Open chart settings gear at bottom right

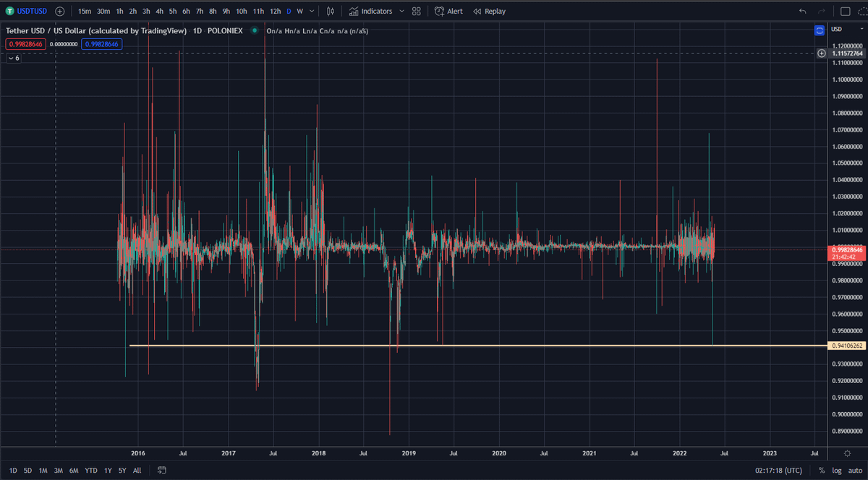[x=847, y=453]
